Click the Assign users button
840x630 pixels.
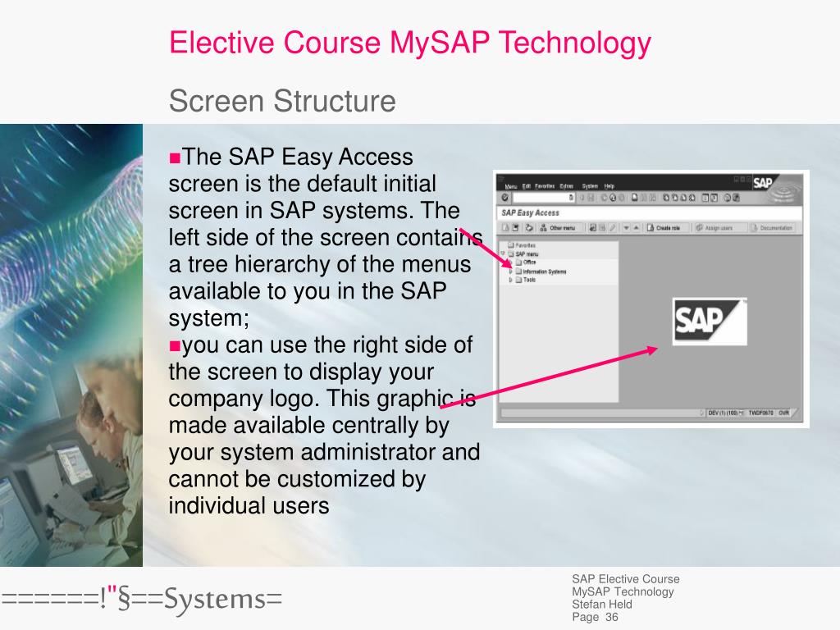pos(721,228)
